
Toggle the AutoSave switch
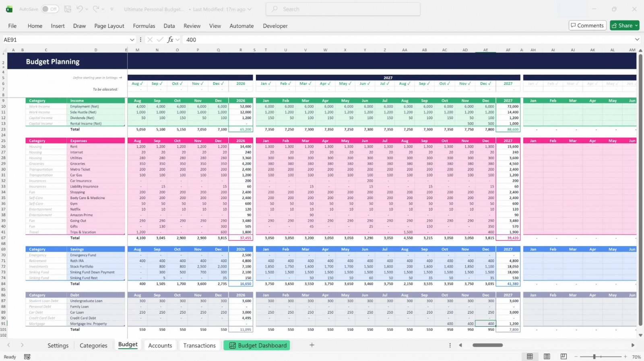pyautogui.click(x=50, y=9)
